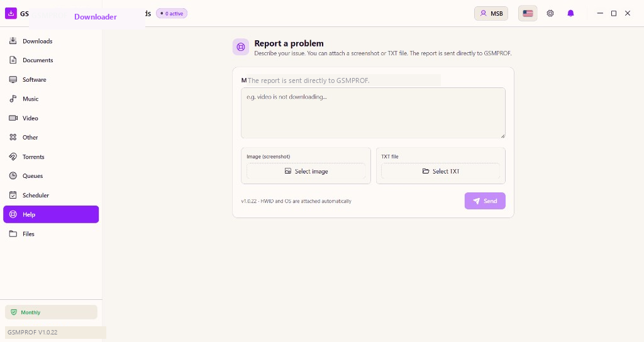
Task: Send the problem report
Action: pos(485,201)
